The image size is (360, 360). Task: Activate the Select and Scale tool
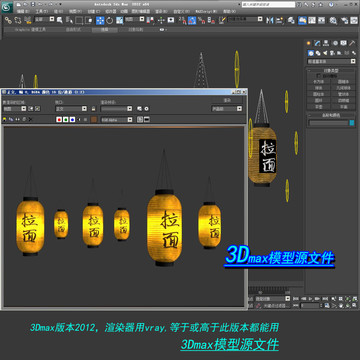[x=119, y=20]
